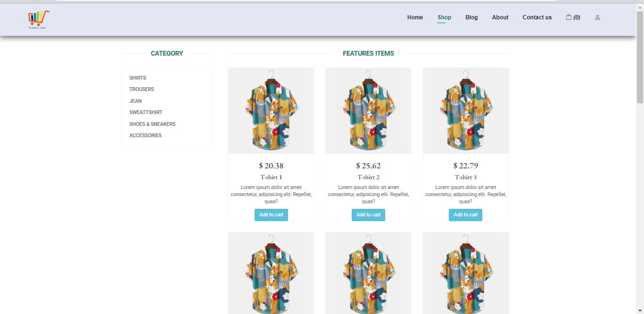Open the shopping cart icon showing (0)
Screen dimensions: 644x314
(x=572, y=17)
